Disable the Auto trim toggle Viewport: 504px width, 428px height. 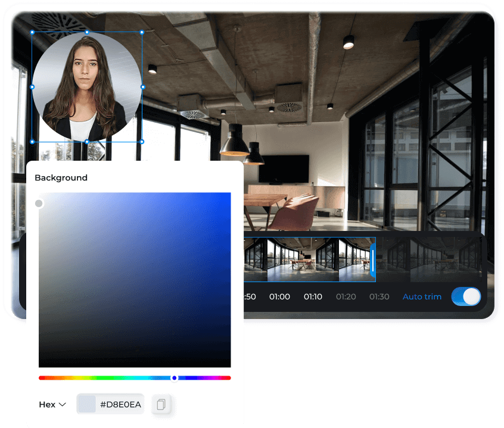pyautogui.click(x=465, y=296)
